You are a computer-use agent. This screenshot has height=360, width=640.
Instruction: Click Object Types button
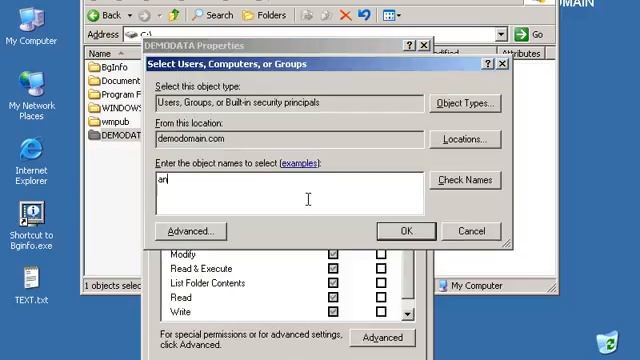click(465, 103)
